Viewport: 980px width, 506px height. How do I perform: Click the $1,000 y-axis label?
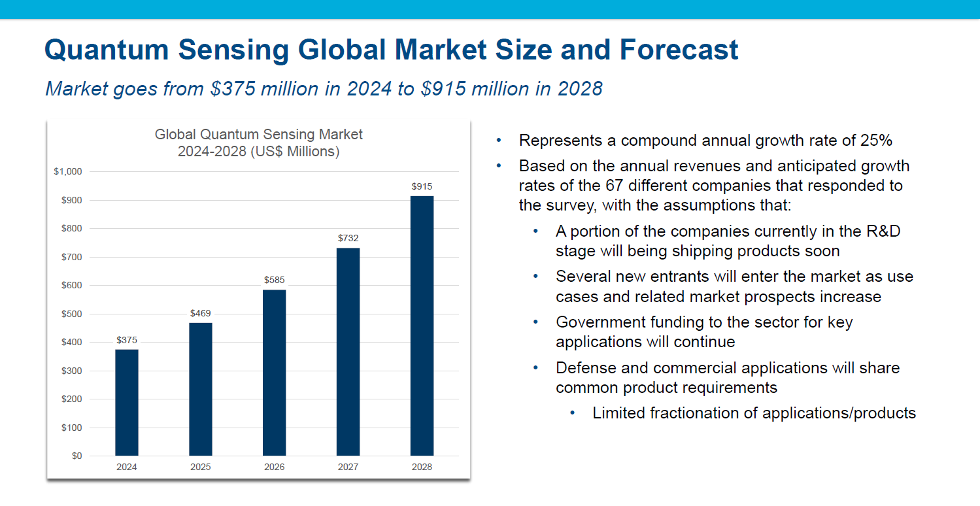coord(67,172)
